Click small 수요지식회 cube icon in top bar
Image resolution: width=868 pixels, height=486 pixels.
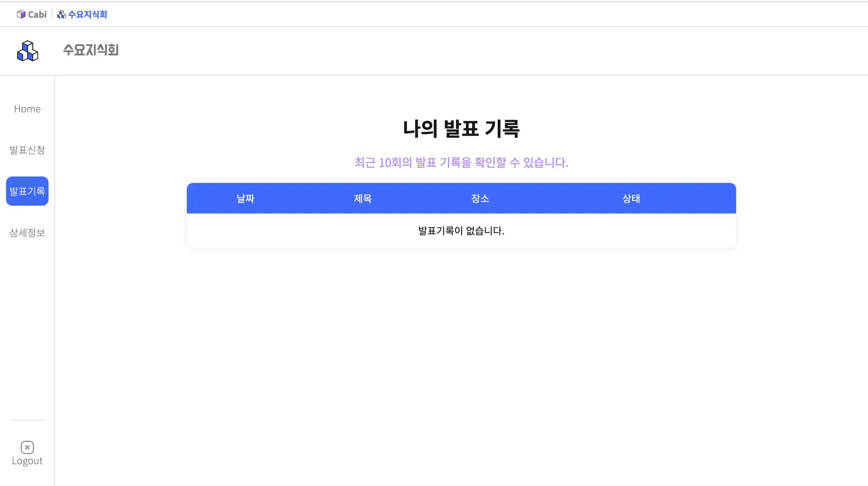(x=61, y=14)
